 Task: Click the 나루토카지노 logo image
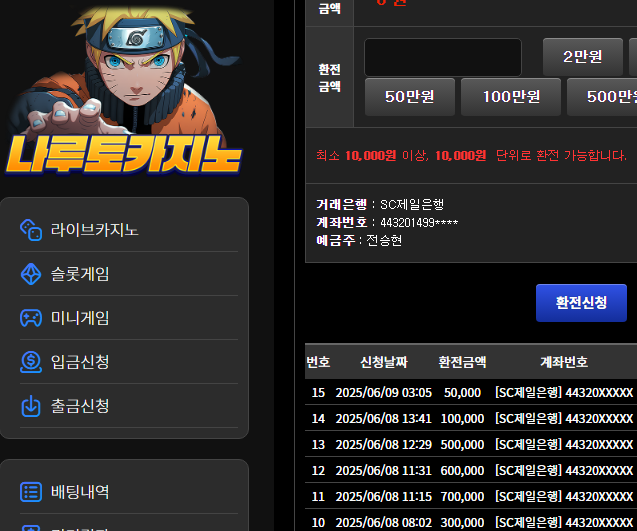pyautogui.click(x=124, y=90)
